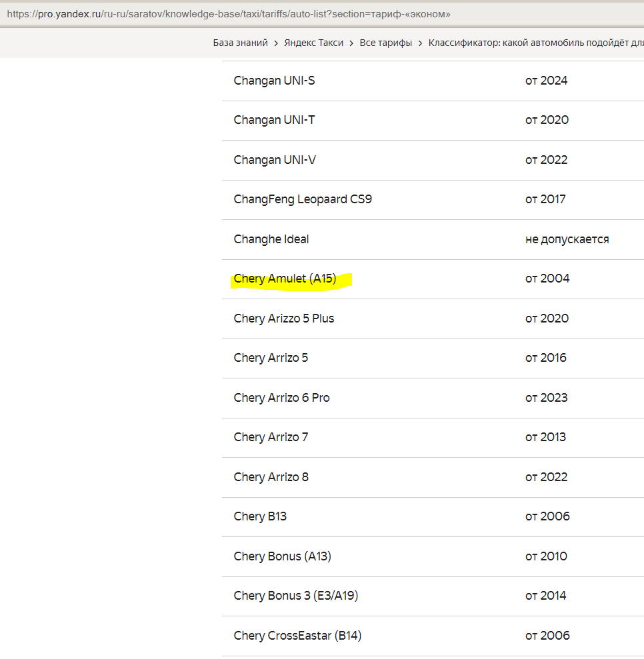Click the browser address bar URL
The width and height of the screenshot is (644, 659).
tap(229, 14)
